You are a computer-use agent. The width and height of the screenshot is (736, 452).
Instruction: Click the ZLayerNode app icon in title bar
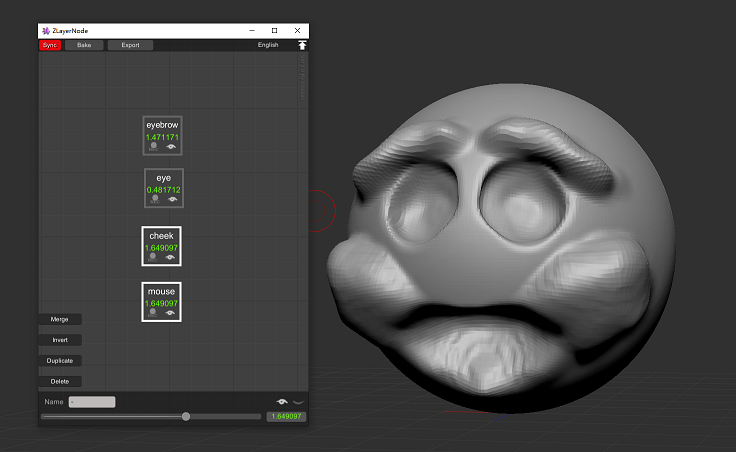click(x=46, y=31)
